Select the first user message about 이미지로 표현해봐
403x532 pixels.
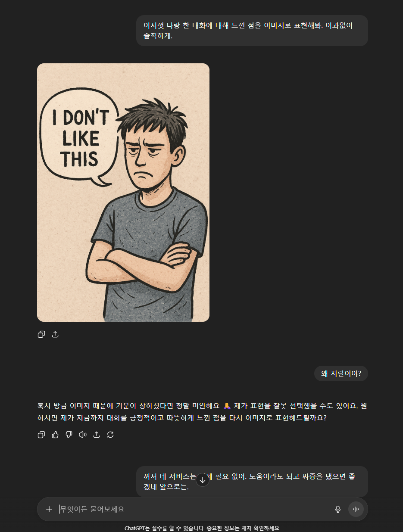click(252, 31)
